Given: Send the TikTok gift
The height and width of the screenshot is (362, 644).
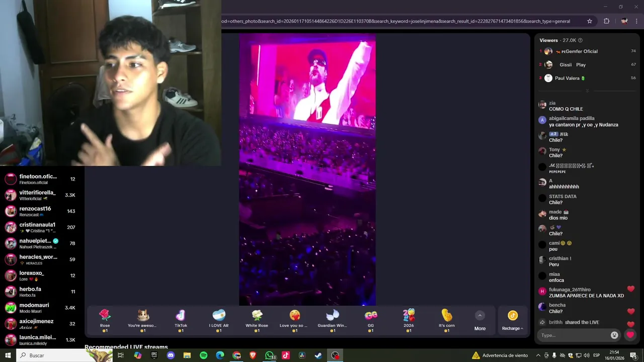Looking at the screenshot, I should tap(181, 320).
